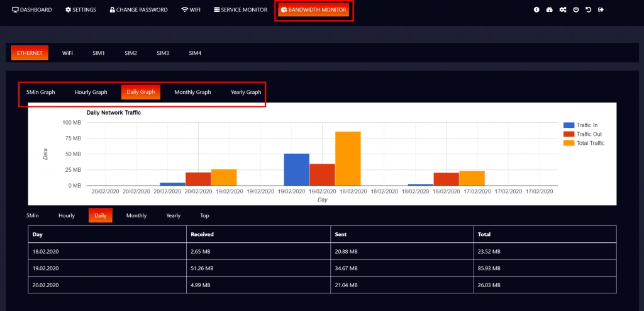The image size is (644, 311).
Task: Click the 23.52 MB total value
Action: [489, 251]
